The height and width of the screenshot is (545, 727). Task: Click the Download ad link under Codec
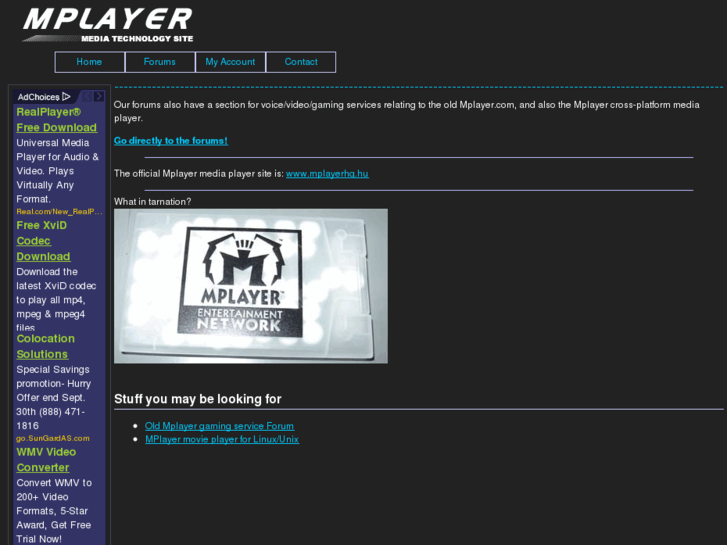(43, 256)
